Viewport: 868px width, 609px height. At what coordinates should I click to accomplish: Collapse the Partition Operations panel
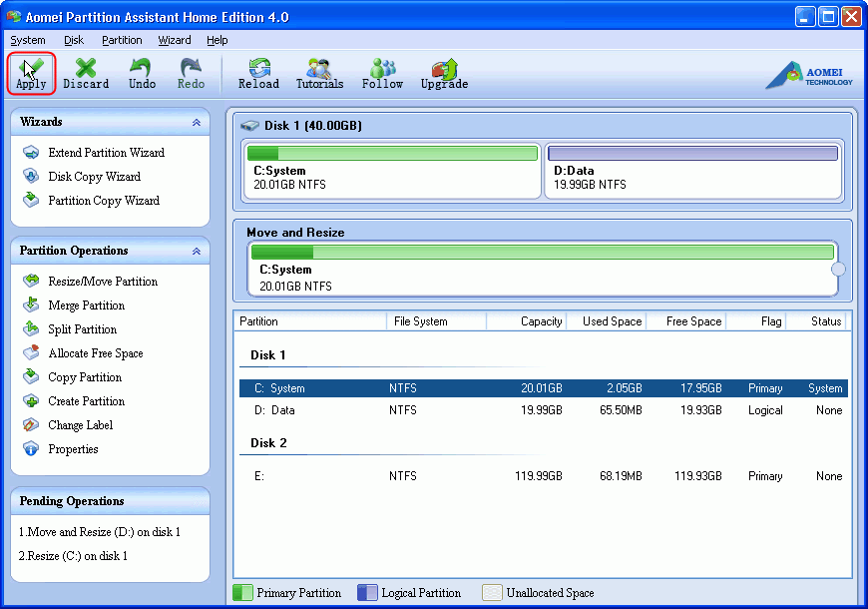tap(197, 251)
